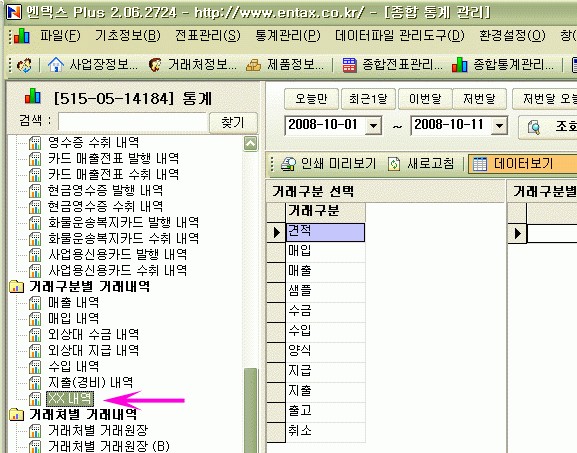This screenshot has width=577, height=453.
Task: Open 종합전표관리 toolbar icon
Action: tap(349, 65)
